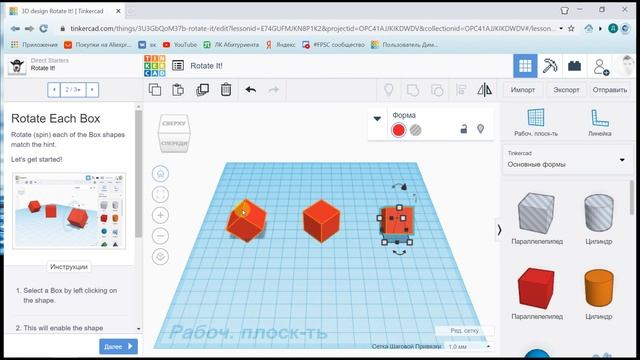Screen dimensions: 640x360
Task: Delete the selection with the trash icon
Action: click(226, 89)
